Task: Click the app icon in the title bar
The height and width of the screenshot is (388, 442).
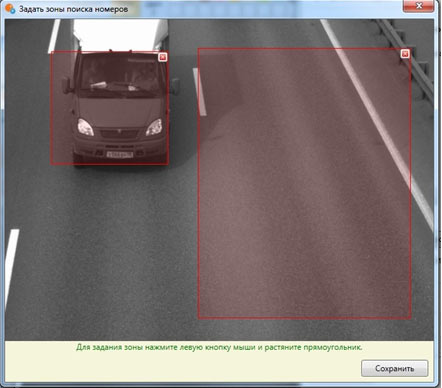Action: click(x=10, y=8)
